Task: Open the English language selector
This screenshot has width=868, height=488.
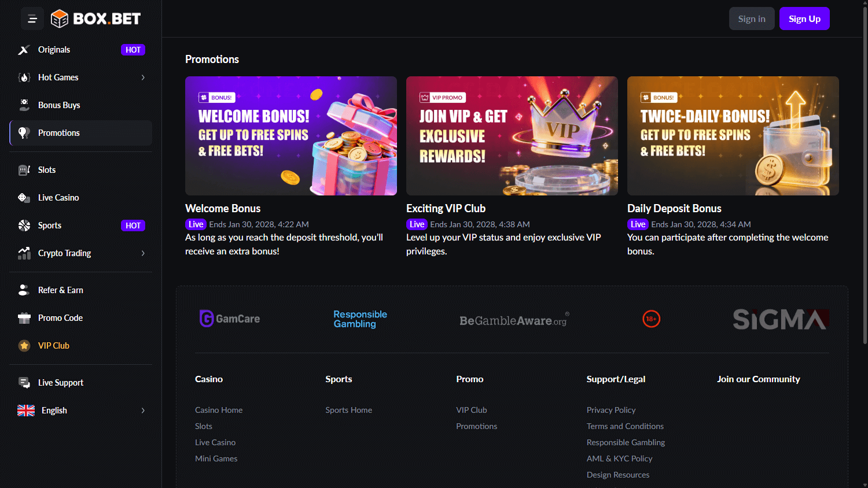Action: pos(54,410)
